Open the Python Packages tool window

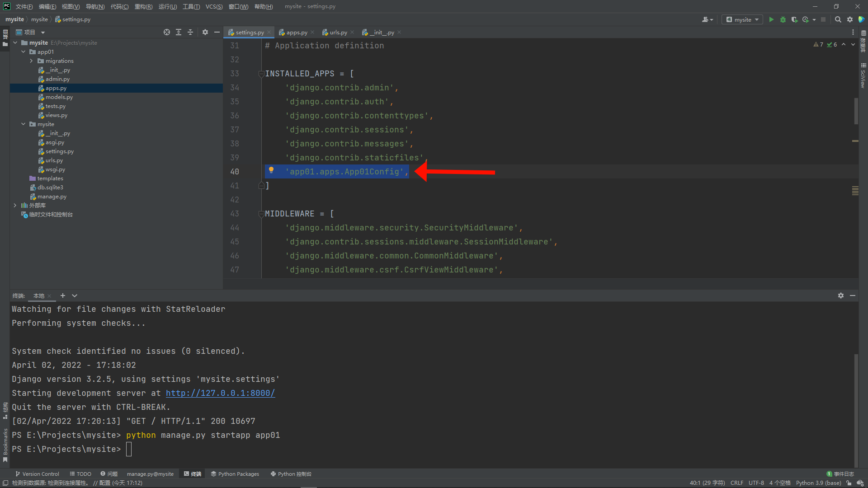(235, 474)
